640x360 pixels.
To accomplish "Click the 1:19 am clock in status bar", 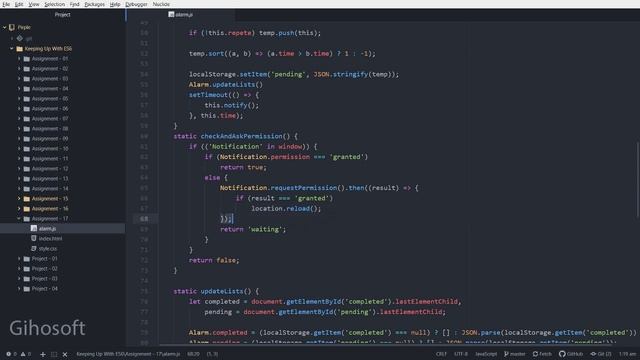I will [x=627, y=354].
